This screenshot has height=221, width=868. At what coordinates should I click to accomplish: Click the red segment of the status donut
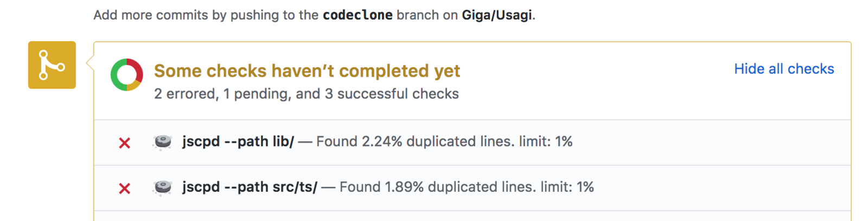tap(138, 69)
